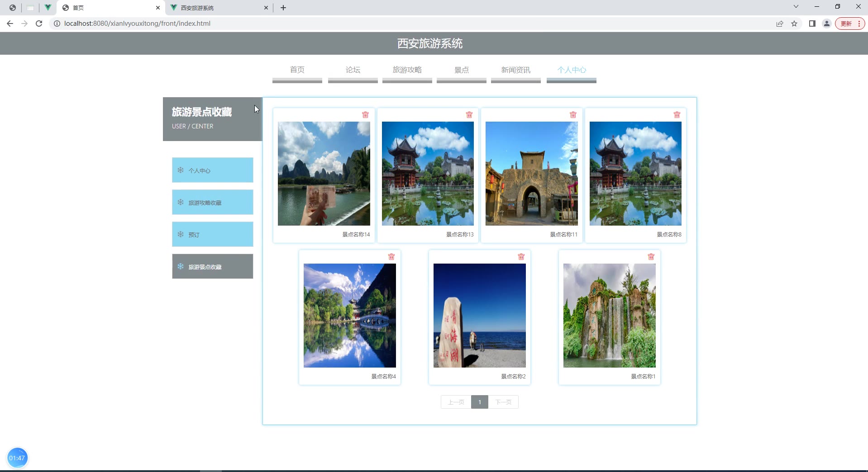Select 预订 in the left sidebar

click(x=212, y=235)
